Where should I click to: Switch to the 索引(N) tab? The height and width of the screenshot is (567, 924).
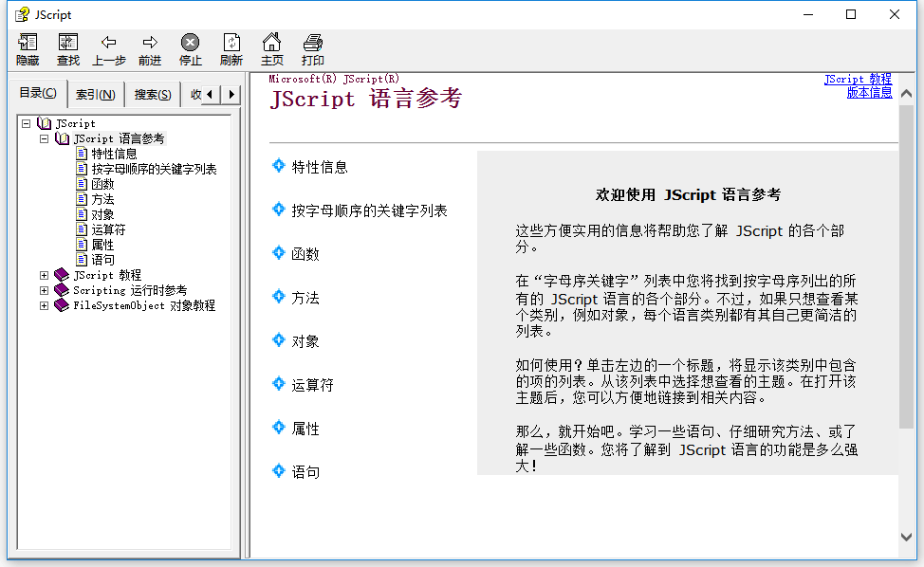coord(95,94)
